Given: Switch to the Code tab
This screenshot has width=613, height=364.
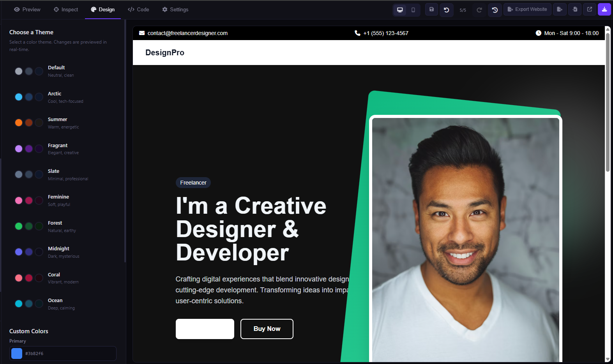Looking at the screenshot, I should pyautogui.click(x=138, y=9).
